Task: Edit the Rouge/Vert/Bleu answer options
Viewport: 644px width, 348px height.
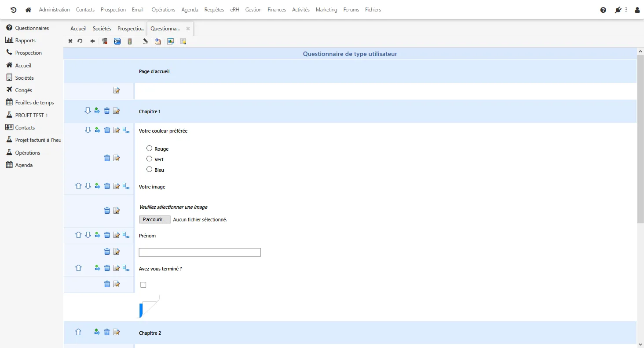Action: click(117, 158)
